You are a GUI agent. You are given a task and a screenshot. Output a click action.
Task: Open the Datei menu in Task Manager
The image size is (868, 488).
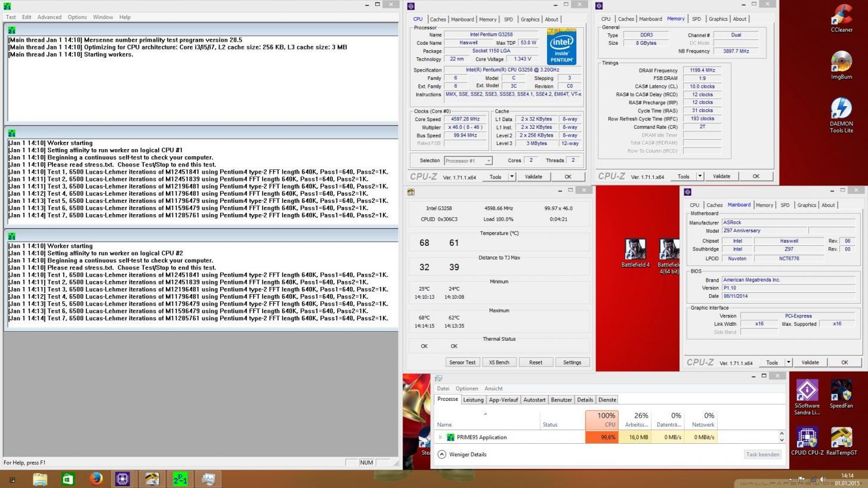click(443, 388)
